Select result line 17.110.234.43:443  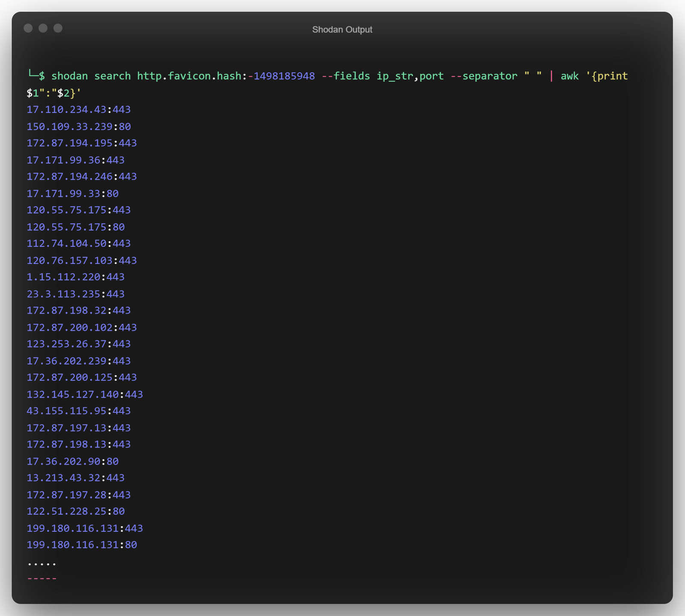click(x=79, y=110)
